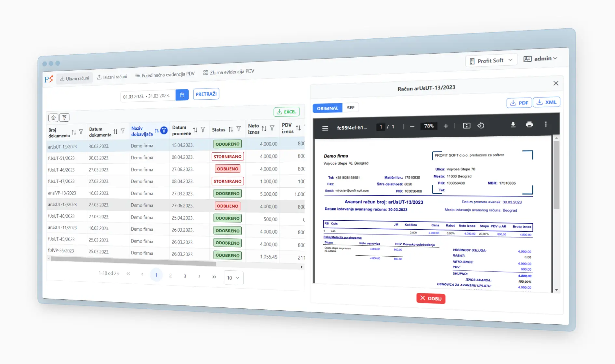Open PDF viewer sidebar hamburger menu
Screen dimensions: 615x364
click(x=325, y=128)
